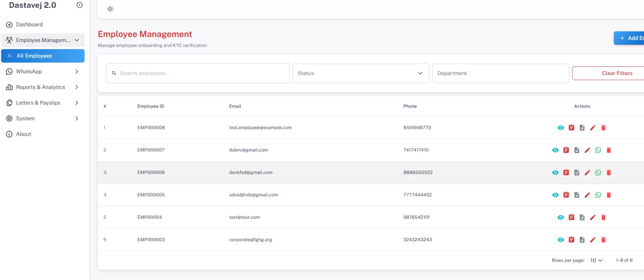View employee EMP00004 via eye icon

click(x=561, y=218)
